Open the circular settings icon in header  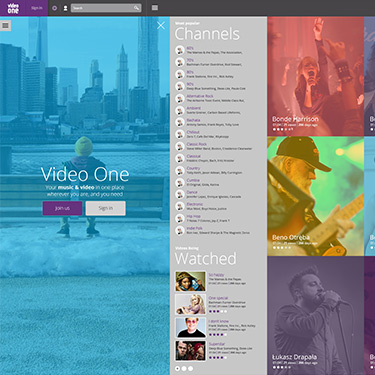coord(55,8)
